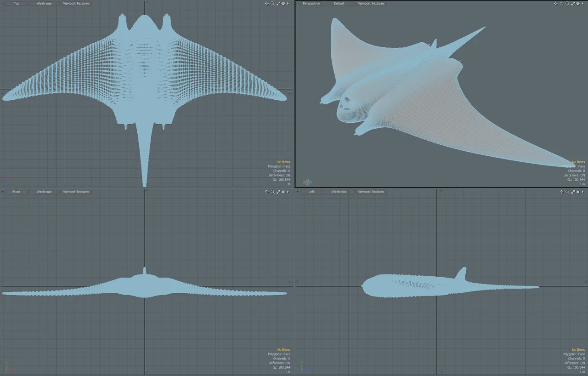Open the Left view type dropdown
Screen dimensions: 588x376
pos(311,192)
